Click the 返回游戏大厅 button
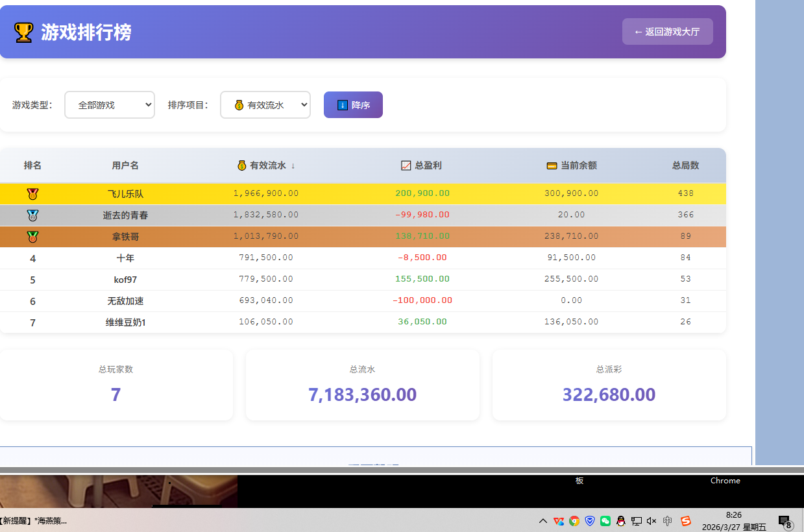The width and height of the screenshot is (804, 532). point(667,32)
